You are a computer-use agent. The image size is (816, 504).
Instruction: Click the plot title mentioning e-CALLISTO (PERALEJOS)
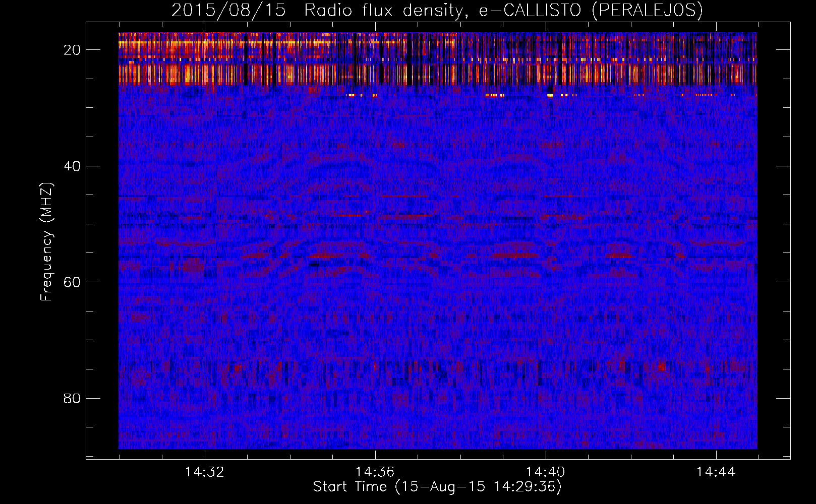point(437,11)
